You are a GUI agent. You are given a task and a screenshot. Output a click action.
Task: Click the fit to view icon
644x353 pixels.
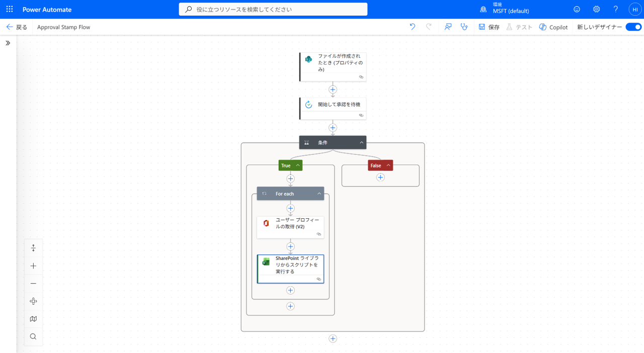33,301
